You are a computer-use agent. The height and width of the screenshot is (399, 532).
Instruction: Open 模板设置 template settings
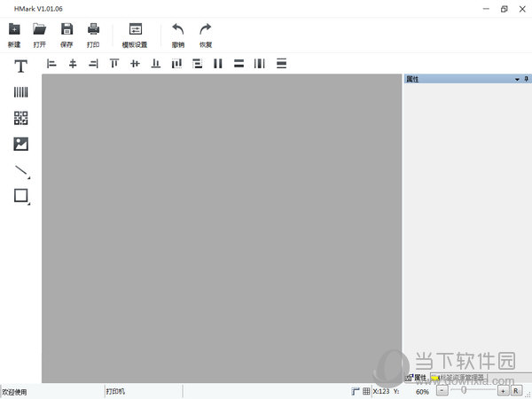[x=135, y=35]
